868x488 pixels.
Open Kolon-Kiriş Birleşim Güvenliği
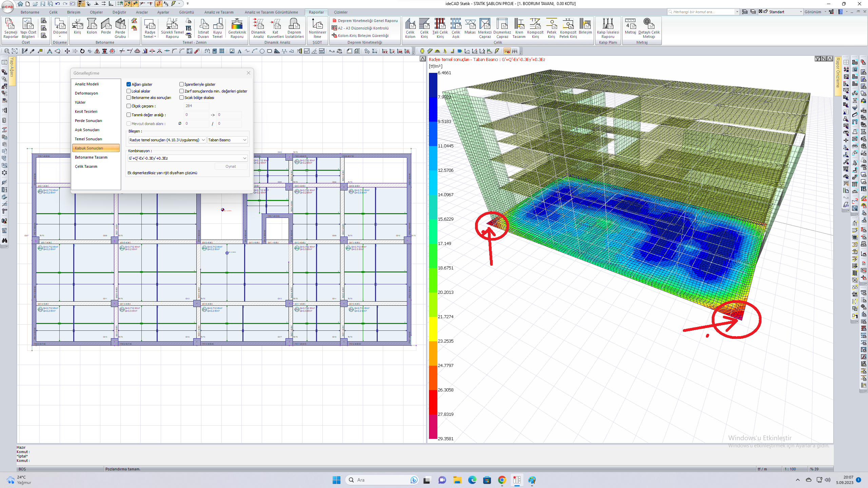[x=360, y=36]
